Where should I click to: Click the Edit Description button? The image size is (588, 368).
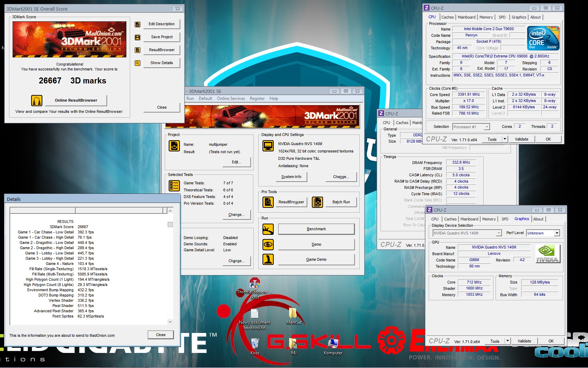pos(162,24)
